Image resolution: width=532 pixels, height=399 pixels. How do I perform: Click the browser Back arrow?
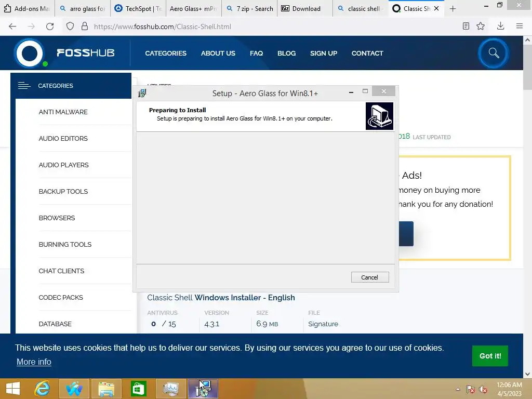[x=12, y=26]
